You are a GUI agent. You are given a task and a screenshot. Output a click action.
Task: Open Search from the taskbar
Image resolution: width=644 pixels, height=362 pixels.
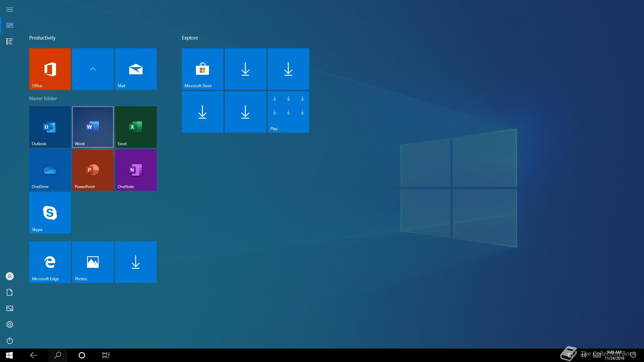pyautogui.click(x=58, y=355)
